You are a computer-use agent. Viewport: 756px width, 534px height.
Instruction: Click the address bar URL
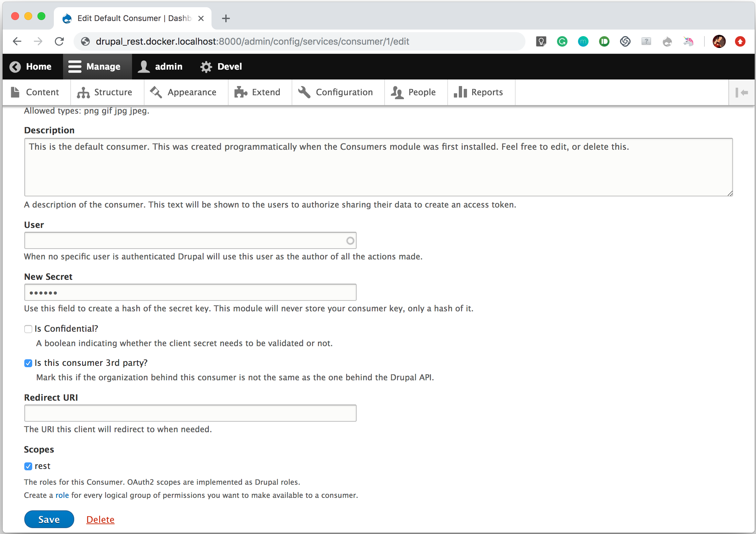click(252, 41)
